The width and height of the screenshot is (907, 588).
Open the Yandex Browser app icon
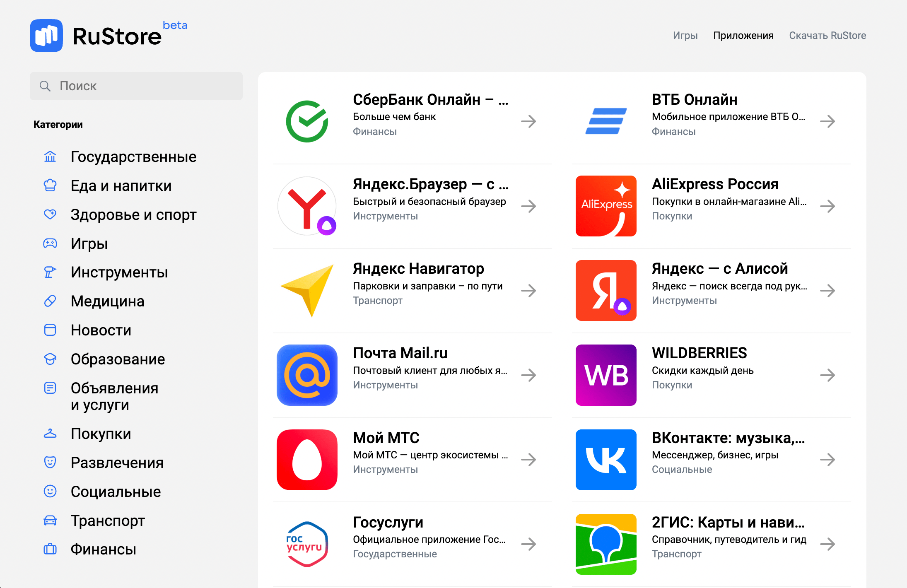307,206
